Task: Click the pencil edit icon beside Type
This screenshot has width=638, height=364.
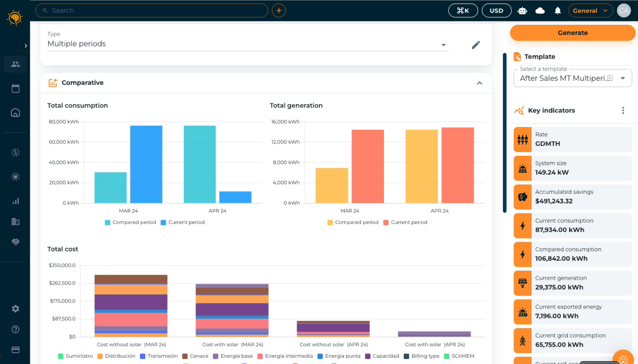Action: point(476,45)
